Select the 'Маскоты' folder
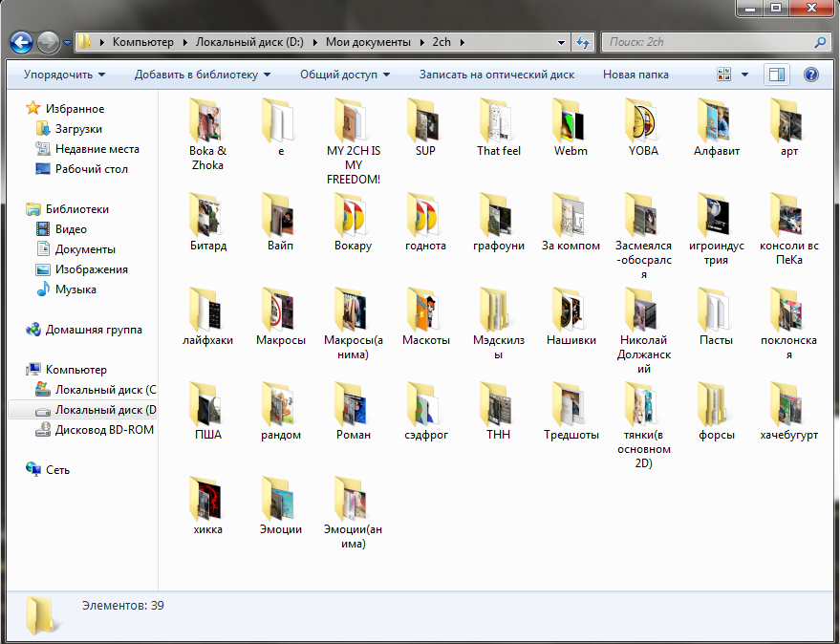This screenshot has width=840, height=644. 425,316
